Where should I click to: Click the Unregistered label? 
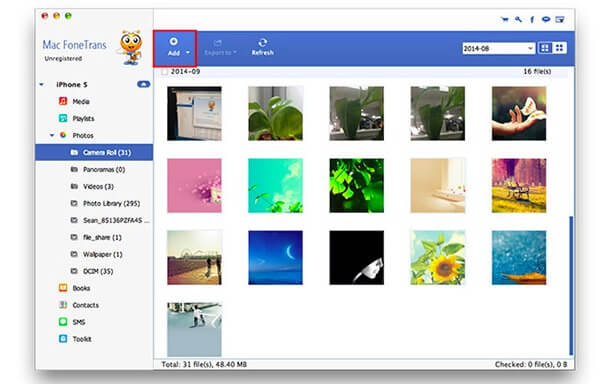point(63,59)
